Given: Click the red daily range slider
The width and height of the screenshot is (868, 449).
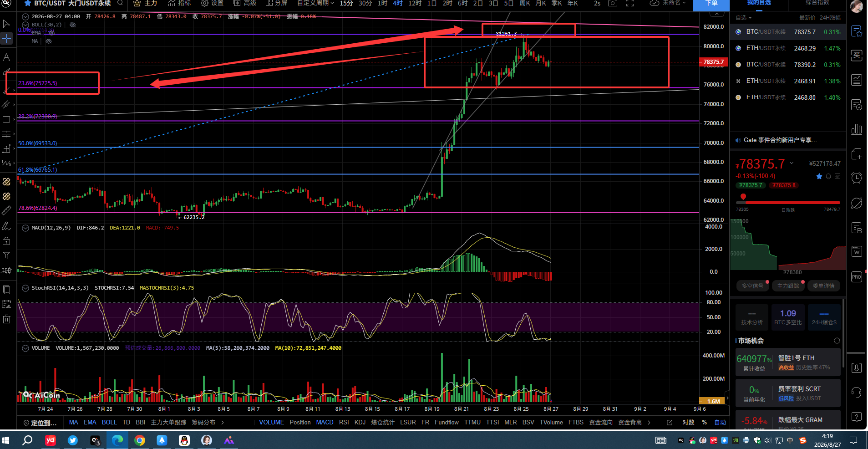Looking at the screenshot, I should point(792,202).
